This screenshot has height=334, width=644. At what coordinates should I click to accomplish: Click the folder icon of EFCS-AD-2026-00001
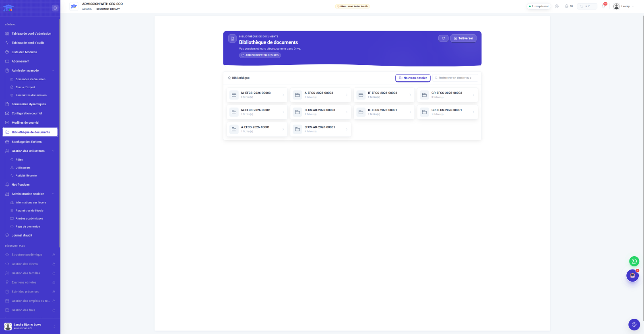297,129
